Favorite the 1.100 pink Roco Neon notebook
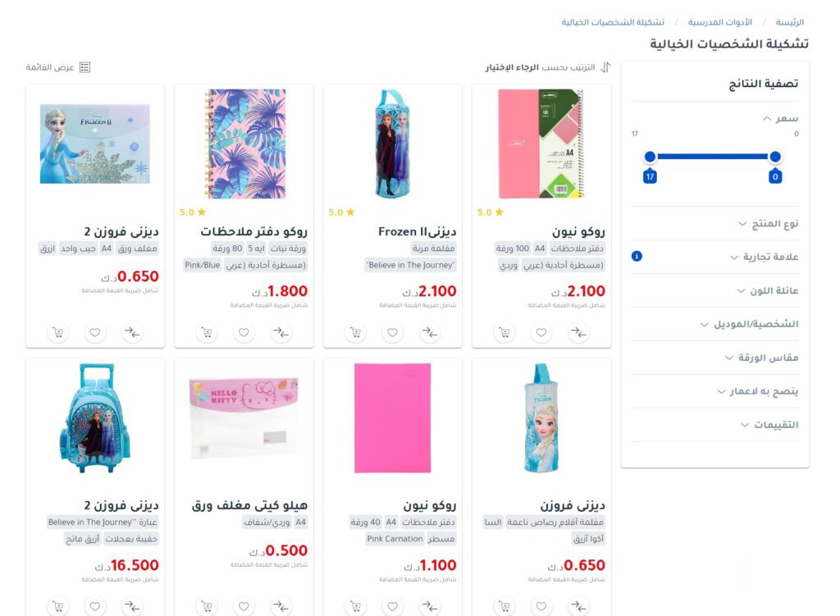Viewport: 840px width, 616px height. (x=393, y=606)
